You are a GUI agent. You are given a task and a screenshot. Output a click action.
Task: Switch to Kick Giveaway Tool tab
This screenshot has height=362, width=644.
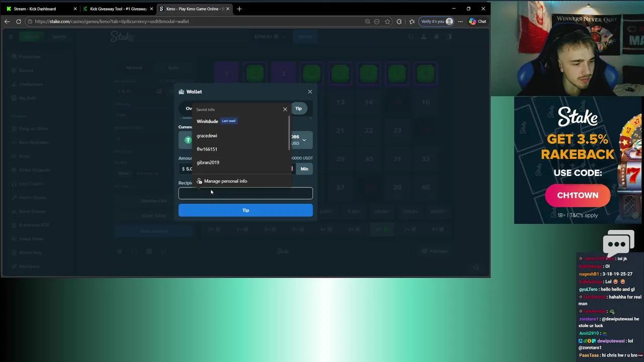point(118,9)
